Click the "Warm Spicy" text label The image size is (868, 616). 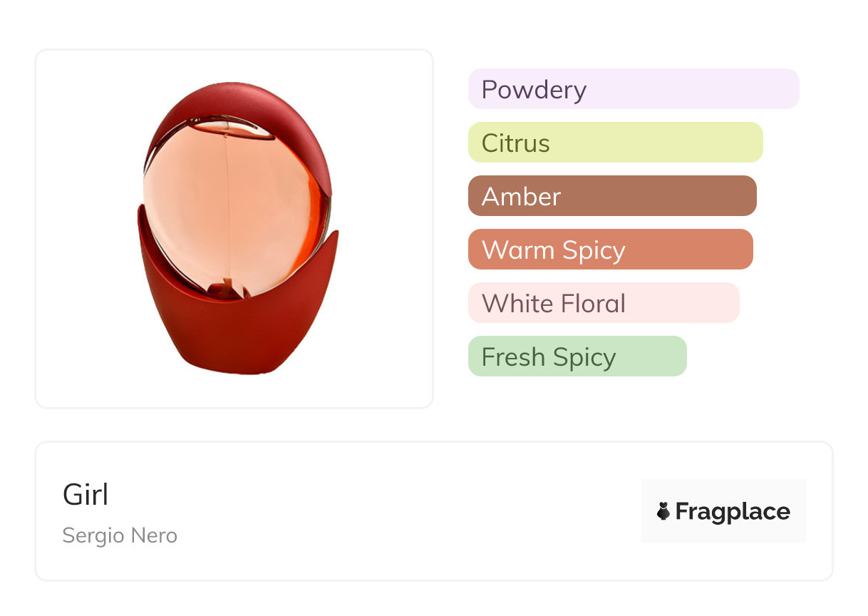(553, 250)
